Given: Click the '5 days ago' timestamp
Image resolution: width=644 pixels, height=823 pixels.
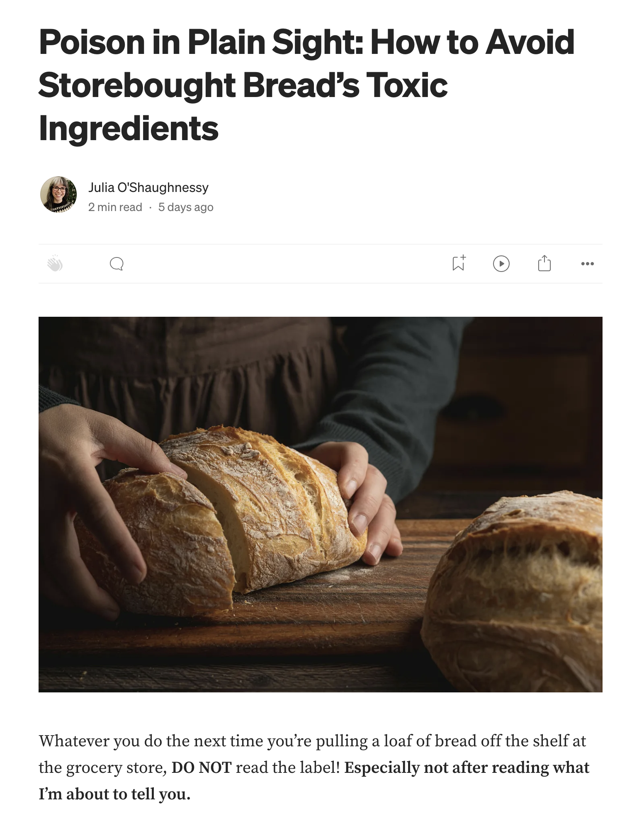Looking at the screenshot, I should (186, 207).
